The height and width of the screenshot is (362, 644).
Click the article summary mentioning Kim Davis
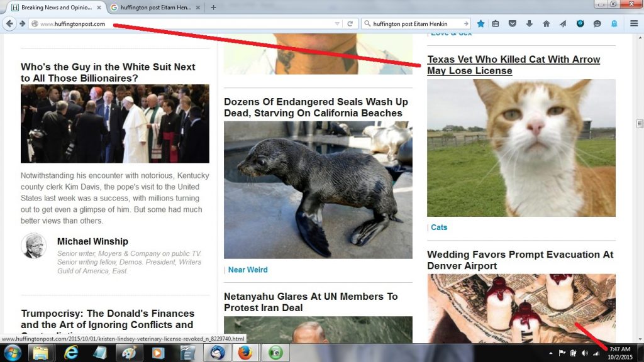[x=115, y=198]
